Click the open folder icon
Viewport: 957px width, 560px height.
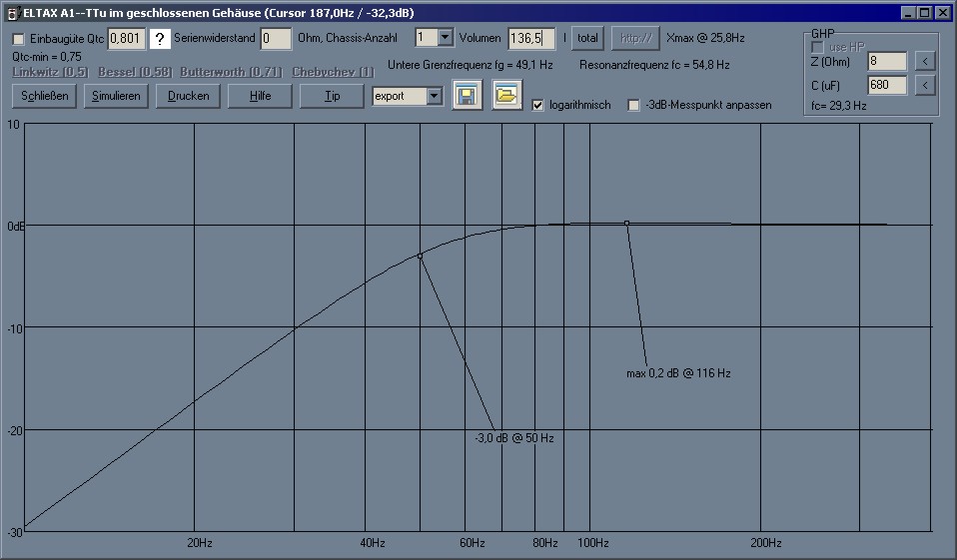506,95
